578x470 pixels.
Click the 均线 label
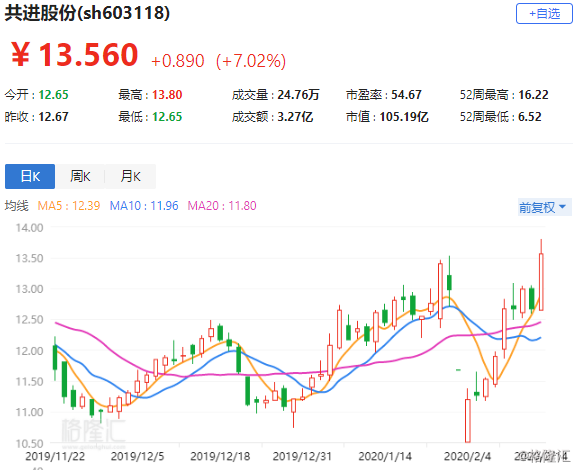click(17, 205)
